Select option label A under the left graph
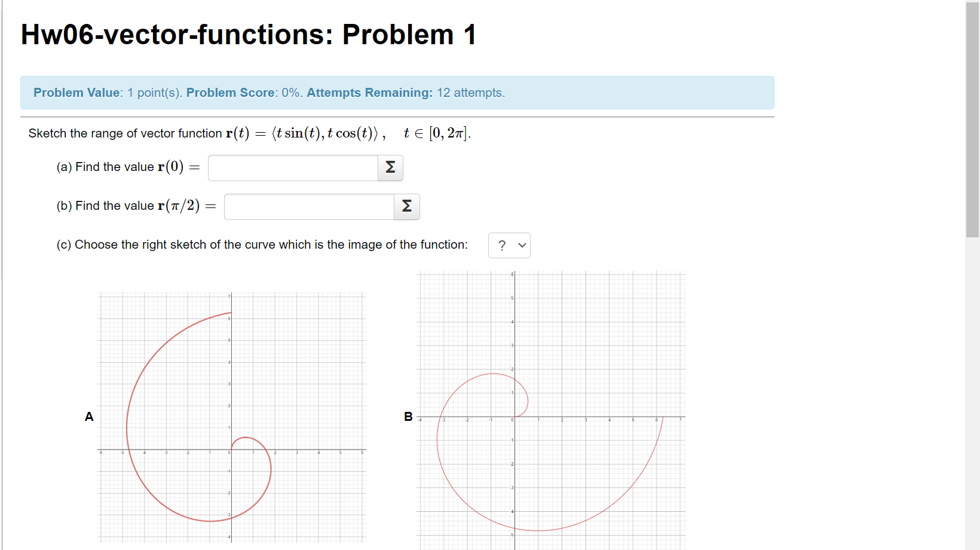Screen dimensions: 980x550 coord(90,417)
